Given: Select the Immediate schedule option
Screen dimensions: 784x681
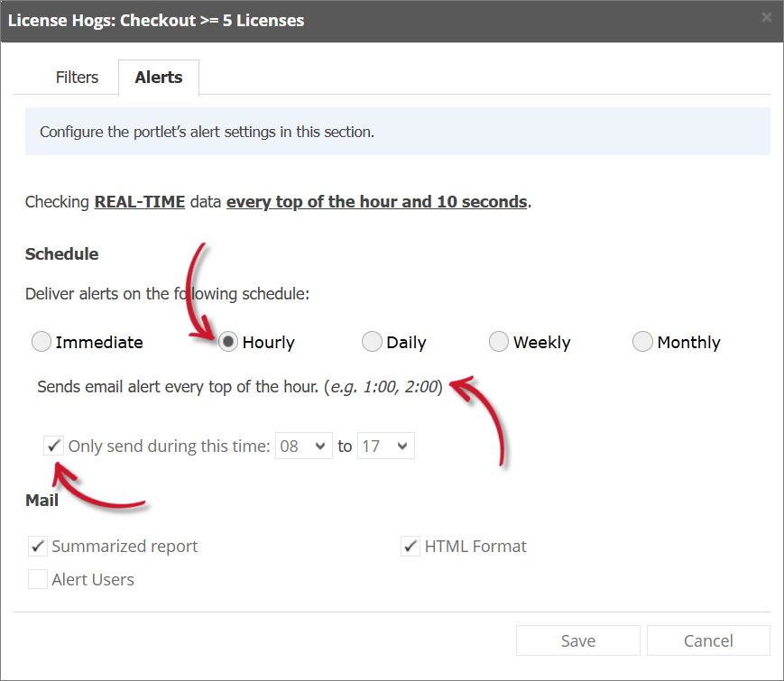Looking at the screenshot, I should pos(41,342).
